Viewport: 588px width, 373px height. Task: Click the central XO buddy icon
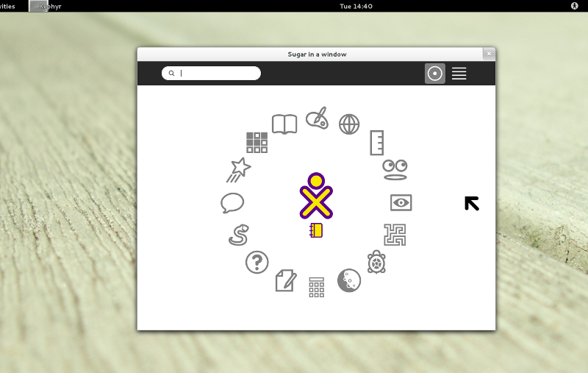coord(317,196)
